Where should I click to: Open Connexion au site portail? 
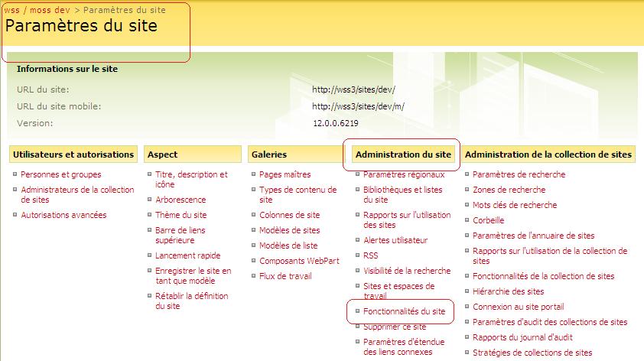click(x=518, y=307)
